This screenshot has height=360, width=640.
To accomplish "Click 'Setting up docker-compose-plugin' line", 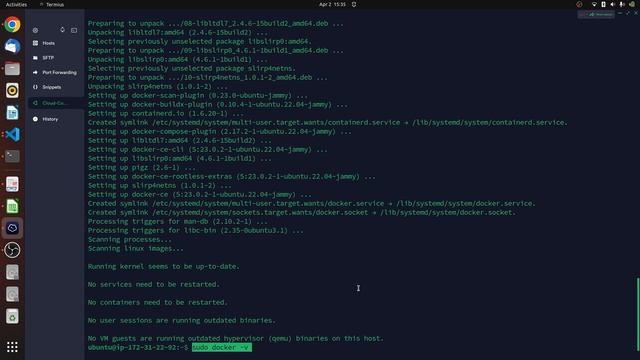I will coord(220,132).
